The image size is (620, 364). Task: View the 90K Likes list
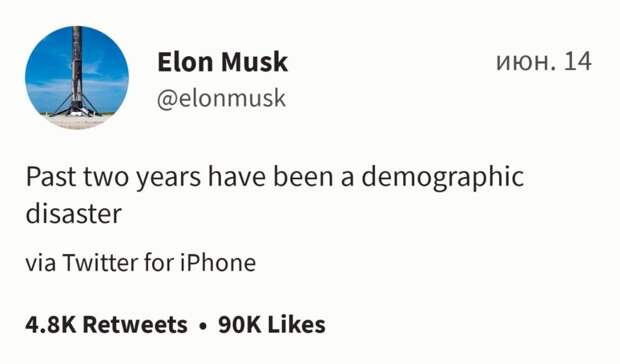click(272, 325)
